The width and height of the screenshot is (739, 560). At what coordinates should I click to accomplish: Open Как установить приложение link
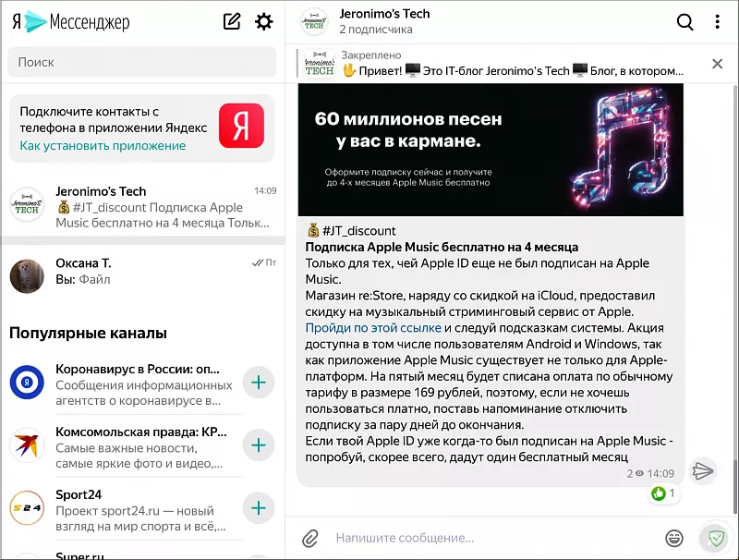(x=103, y=146)
